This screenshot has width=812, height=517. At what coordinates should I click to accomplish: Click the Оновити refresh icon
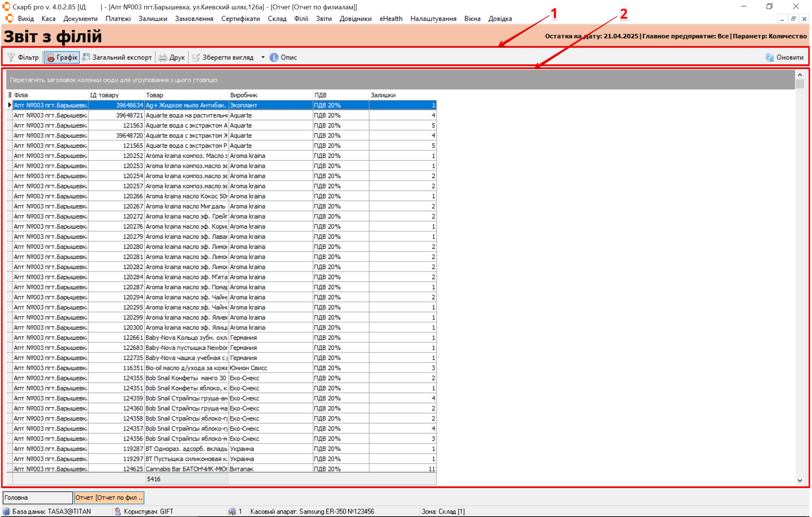pyautogui.click(x=770, y=57)
